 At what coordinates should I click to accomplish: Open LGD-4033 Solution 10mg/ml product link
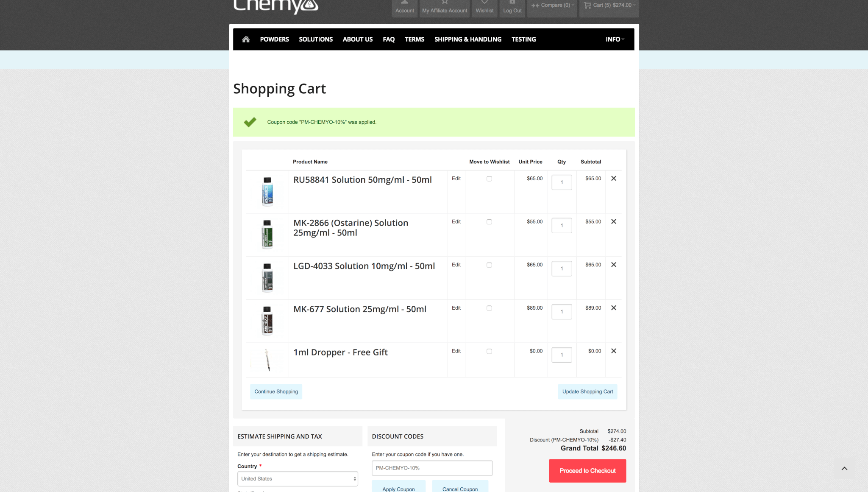coord(364,266)
